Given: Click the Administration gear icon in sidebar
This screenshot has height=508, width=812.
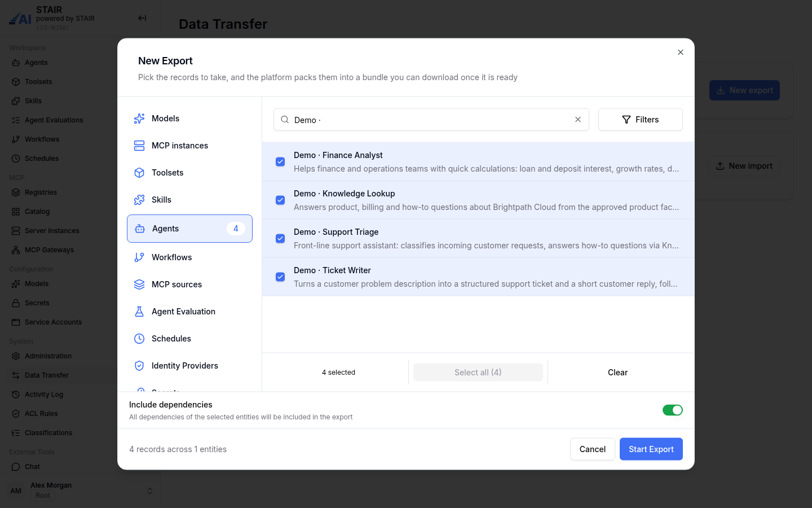Looking at the screenshot, I should click(16, 356).
